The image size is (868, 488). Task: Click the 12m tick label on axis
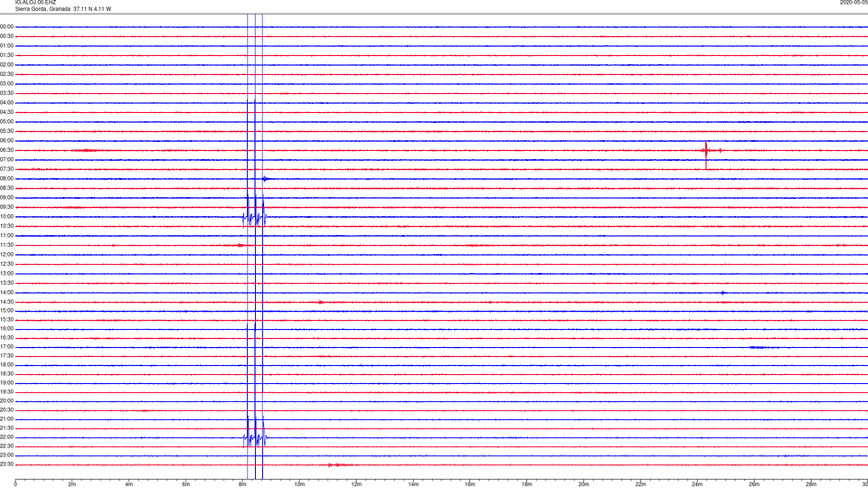(x=356, y=484)
